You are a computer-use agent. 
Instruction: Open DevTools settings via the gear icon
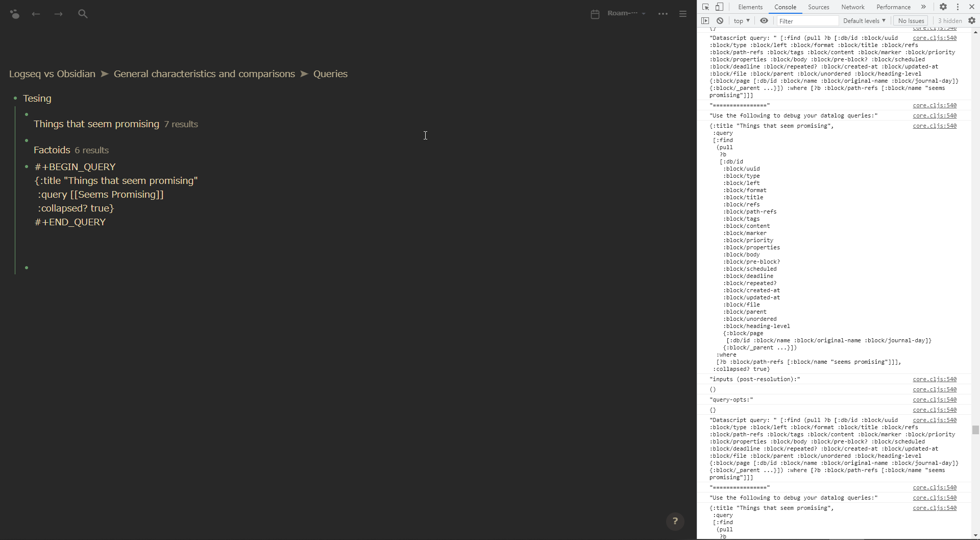(943, 7)
